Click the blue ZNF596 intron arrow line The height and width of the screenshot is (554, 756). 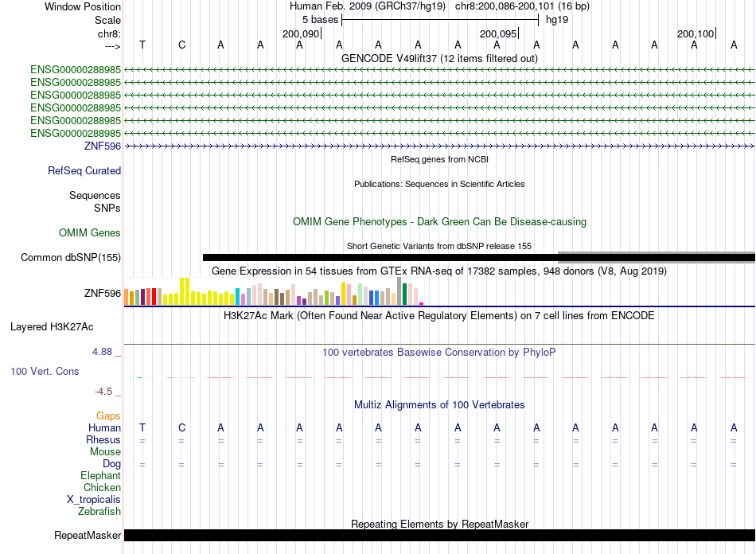[439, 146]
